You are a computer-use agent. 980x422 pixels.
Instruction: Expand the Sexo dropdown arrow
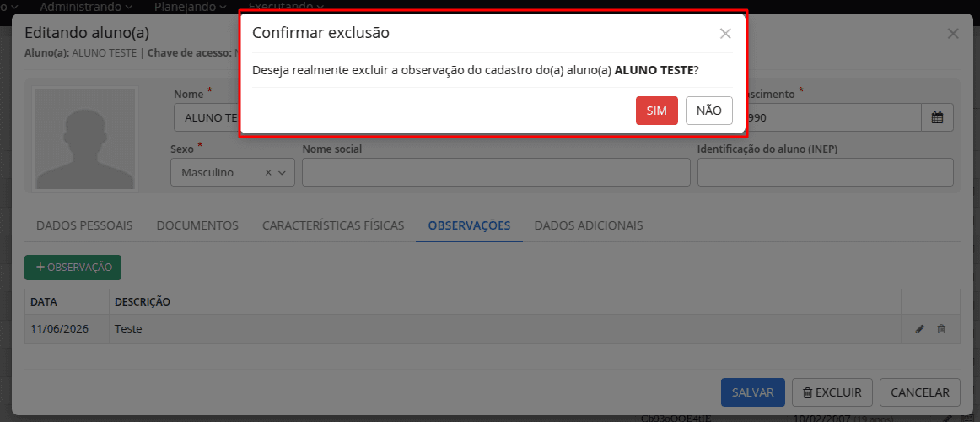pyautogui.click(x=282, y=172)
